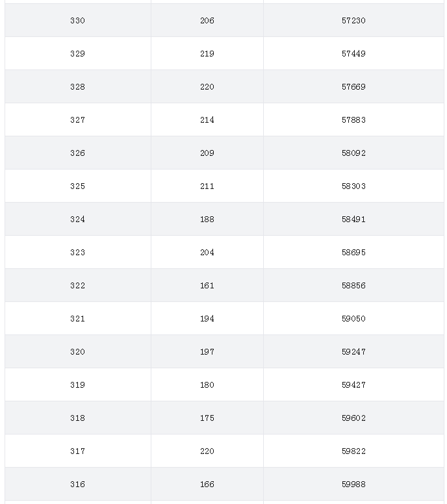Click the cumulative value 58303

tap(353, 186)
